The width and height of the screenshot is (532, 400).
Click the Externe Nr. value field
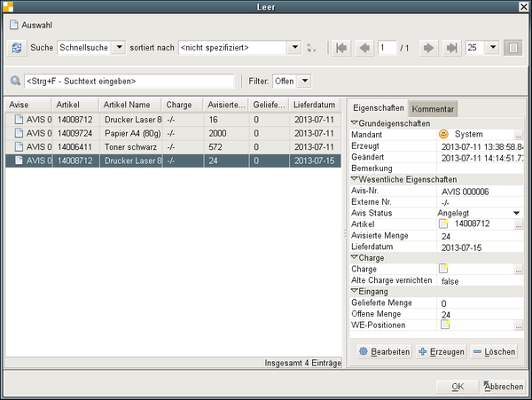480,202
